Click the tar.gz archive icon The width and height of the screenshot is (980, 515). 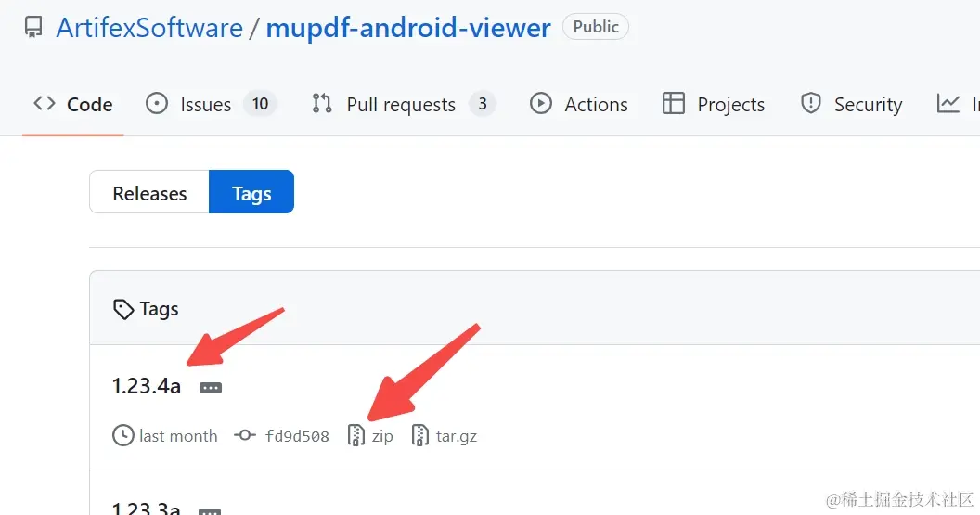[x=420, y=435]
